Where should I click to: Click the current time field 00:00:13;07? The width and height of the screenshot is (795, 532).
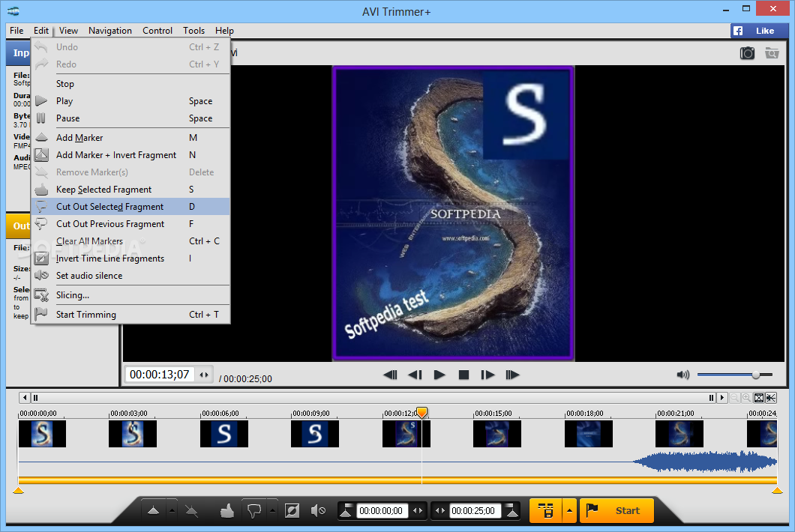[x=160, y=375]
